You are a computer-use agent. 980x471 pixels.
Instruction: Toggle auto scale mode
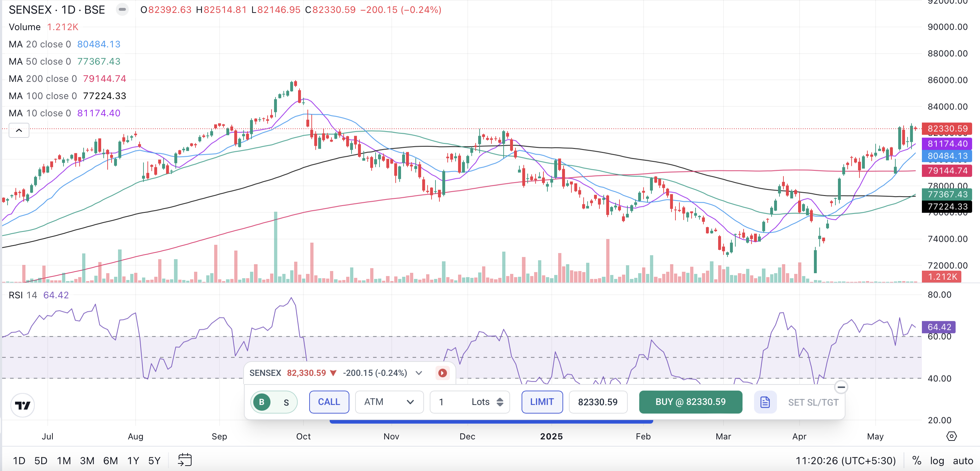(962, 461)
